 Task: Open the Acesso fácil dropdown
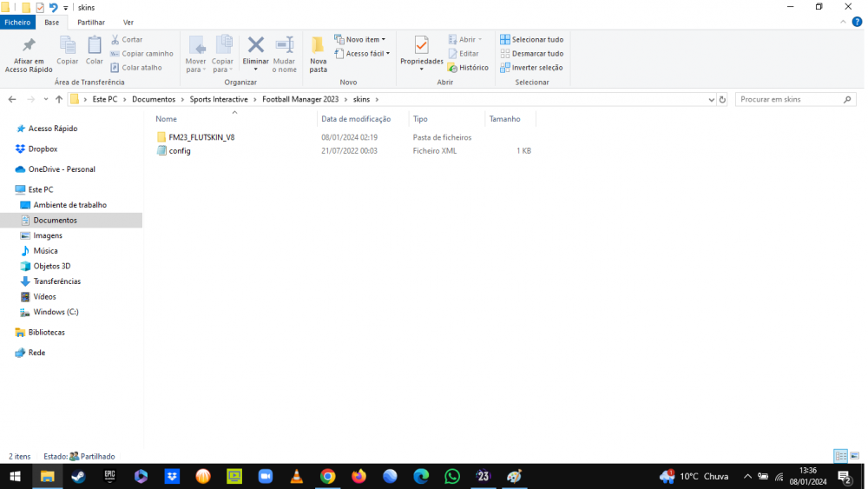(362, 54)
